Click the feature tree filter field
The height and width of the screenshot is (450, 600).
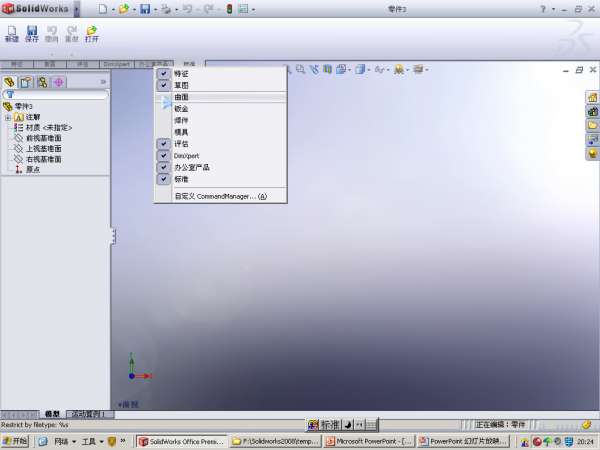click(58, 95)
